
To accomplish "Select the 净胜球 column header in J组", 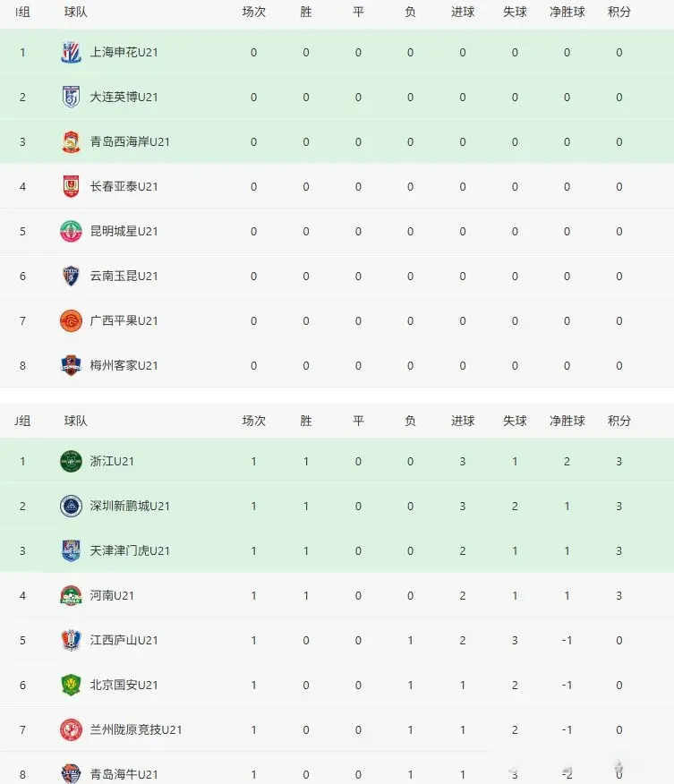I will (x=567, y=421).
